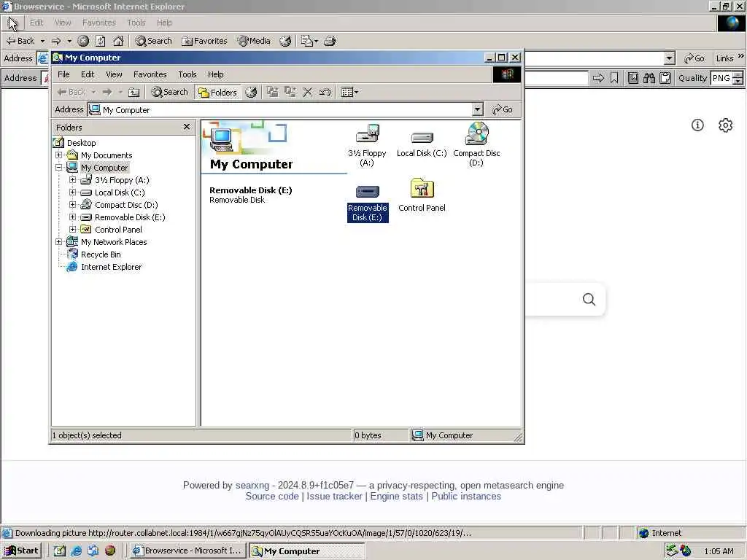Image resolution: width=747 pixels, height=560 pixels.
Task: Expand Compact Disc (D:) tree node
Action: 72,205
